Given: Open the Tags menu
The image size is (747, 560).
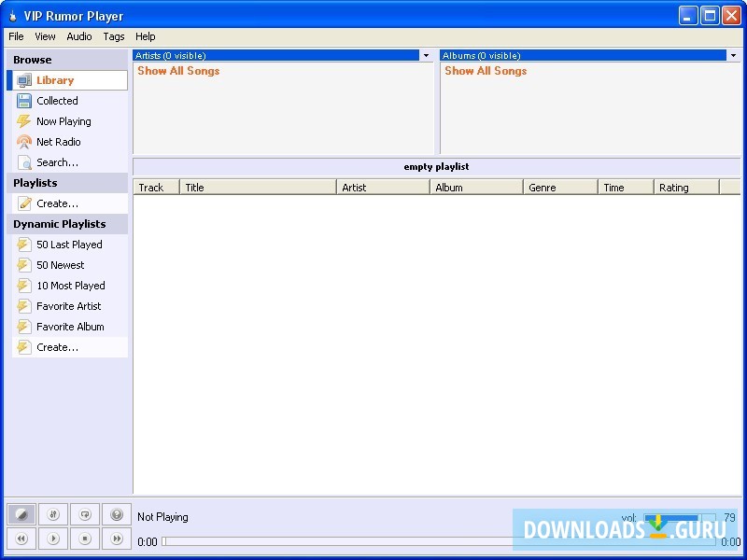Looking at the screenshot, I should pyautogui.click(x=114, y=36).
